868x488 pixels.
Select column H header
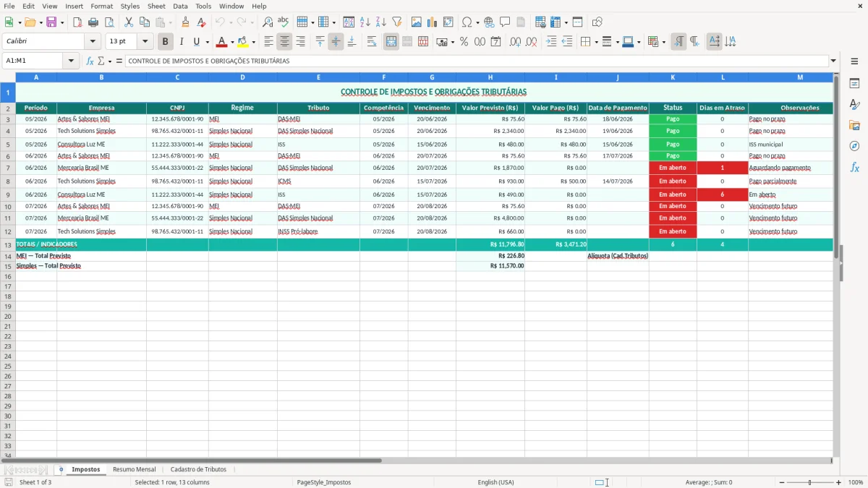coord(490,77)
